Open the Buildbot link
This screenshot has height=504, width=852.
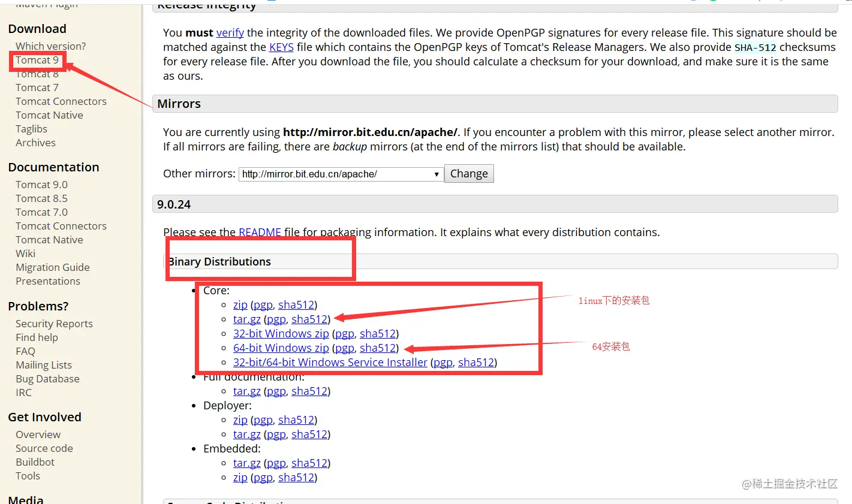coord(35,462)
